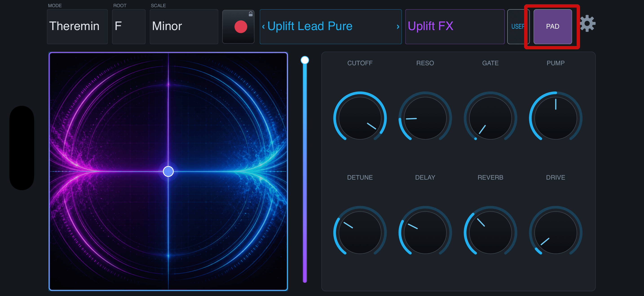Click the DELAY knob
Image resolution: width=644 pixels, height=296 pixels.
425,232
